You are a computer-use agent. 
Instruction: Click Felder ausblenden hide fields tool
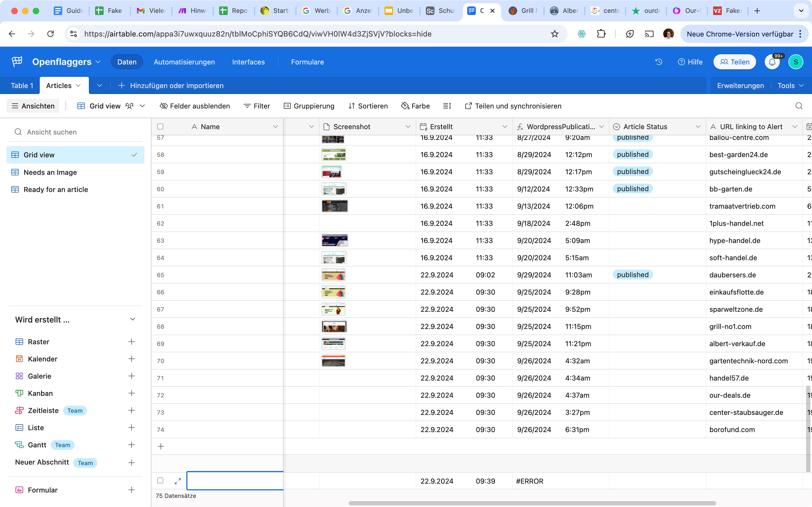click(195, 106)
